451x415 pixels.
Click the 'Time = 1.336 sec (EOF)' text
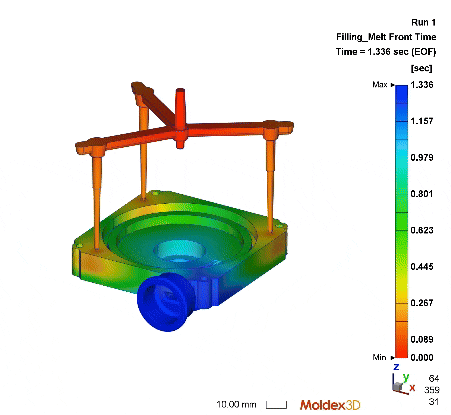386,52
